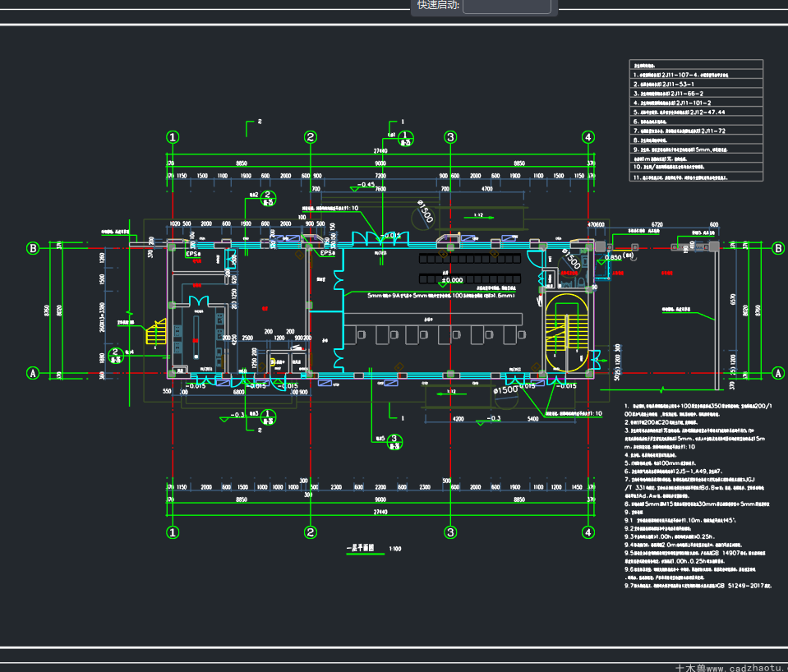Select the 7600 dimension text
This screenshot has width=788, height=672.
point(380,189)
